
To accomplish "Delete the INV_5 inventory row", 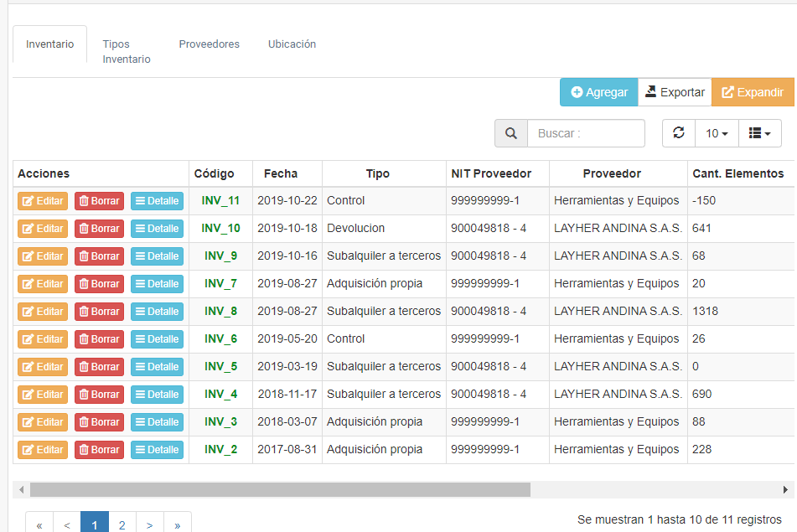I will 99,367.
